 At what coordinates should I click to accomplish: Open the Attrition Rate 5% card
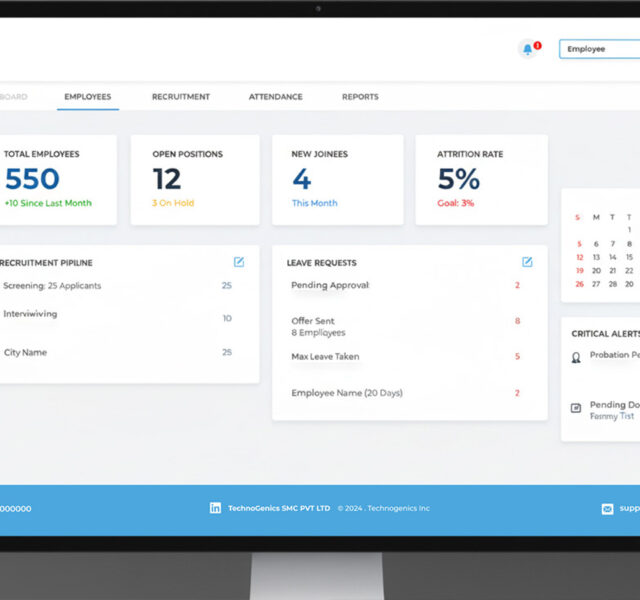pyautogui.click(x=481, y=180)
